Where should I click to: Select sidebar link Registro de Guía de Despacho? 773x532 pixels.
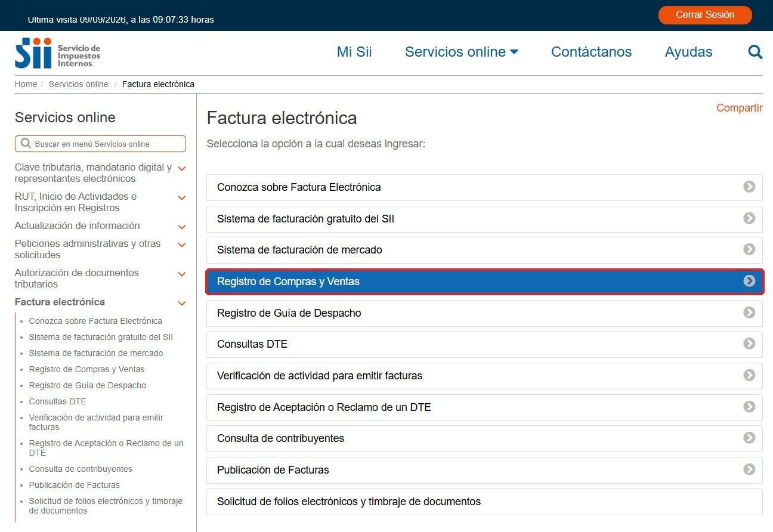coord(87,385)
